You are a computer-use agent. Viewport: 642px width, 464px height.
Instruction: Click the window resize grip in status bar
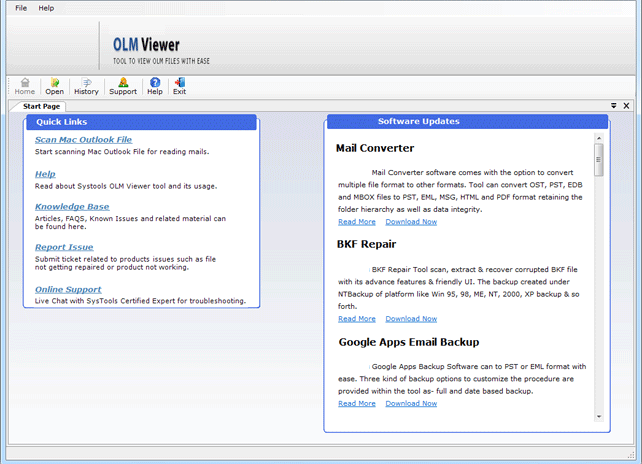pyautogui.click(x=631, y=454)
